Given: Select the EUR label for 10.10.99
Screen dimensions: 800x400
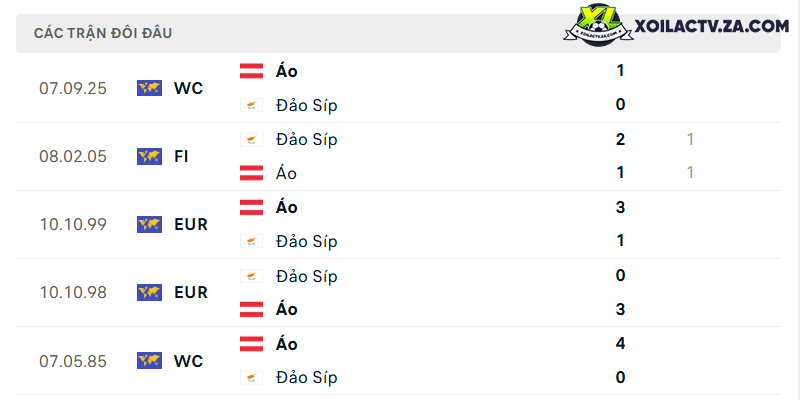Looking at the screenshot, I should 191,224.
